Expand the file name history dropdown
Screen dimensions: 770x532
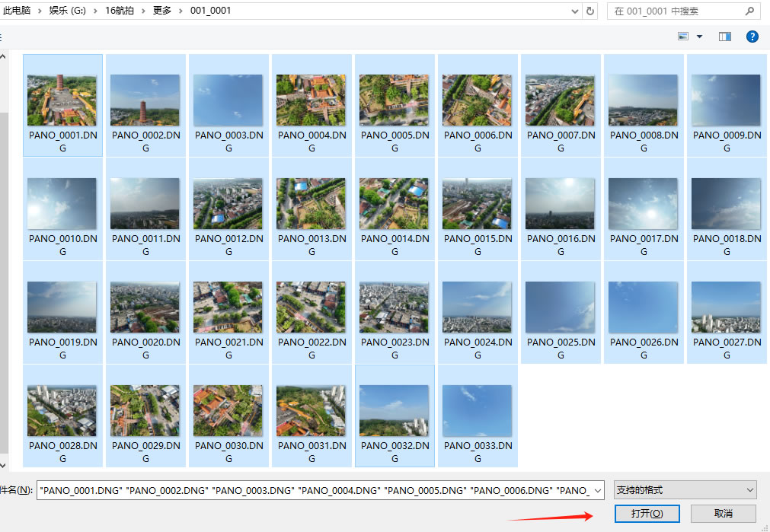pyautogui.click(x=596, y=490)
